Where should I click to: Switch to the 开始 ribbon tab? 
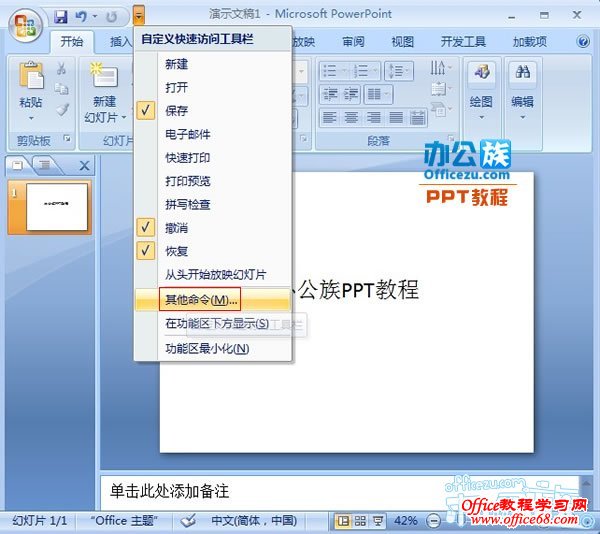pos(72,41)
